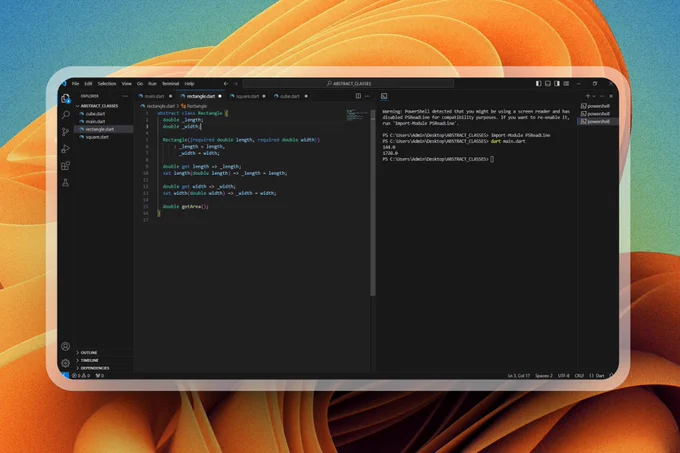The height and width of the screenshot is (453, 680).
Task: Open the Manage gear icon
Action: [x=65, y=363]
